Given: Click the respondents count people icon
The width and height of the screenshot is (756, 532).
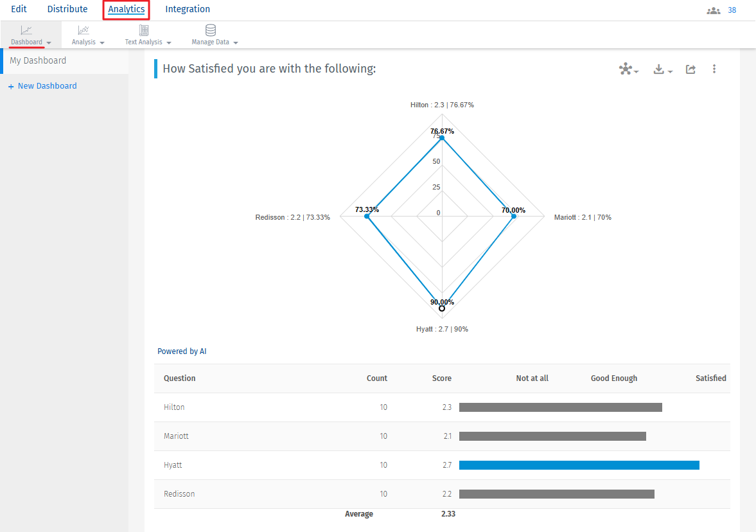Looking at the screenshot, I should pyautogui.click(x=714, y=11).
